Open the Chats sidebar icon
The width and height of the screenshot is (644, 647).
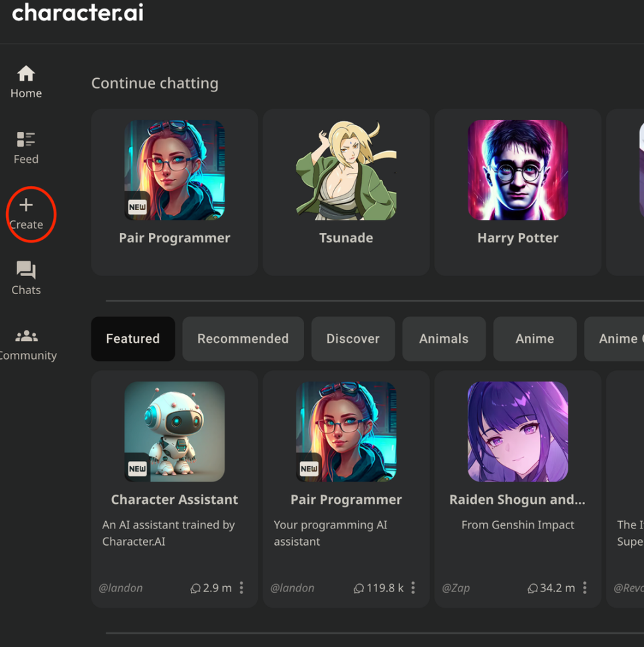coord(26,270)
